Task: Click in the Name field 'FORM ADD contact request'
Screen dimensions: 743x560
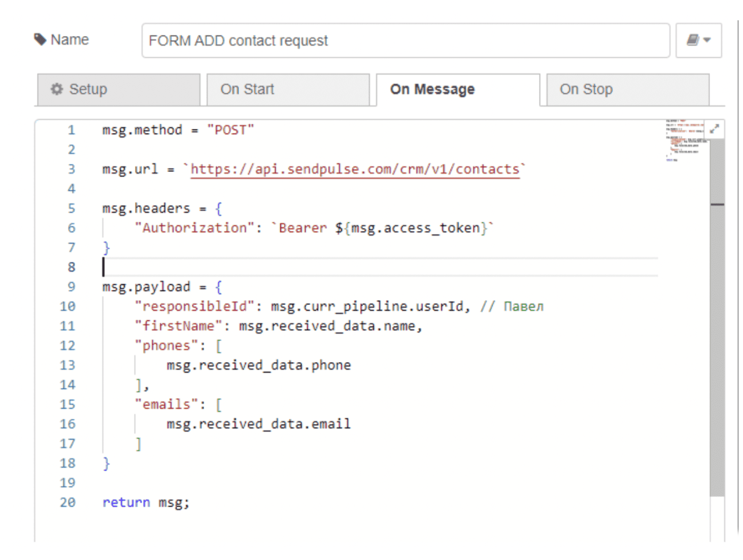Action: 405,41
